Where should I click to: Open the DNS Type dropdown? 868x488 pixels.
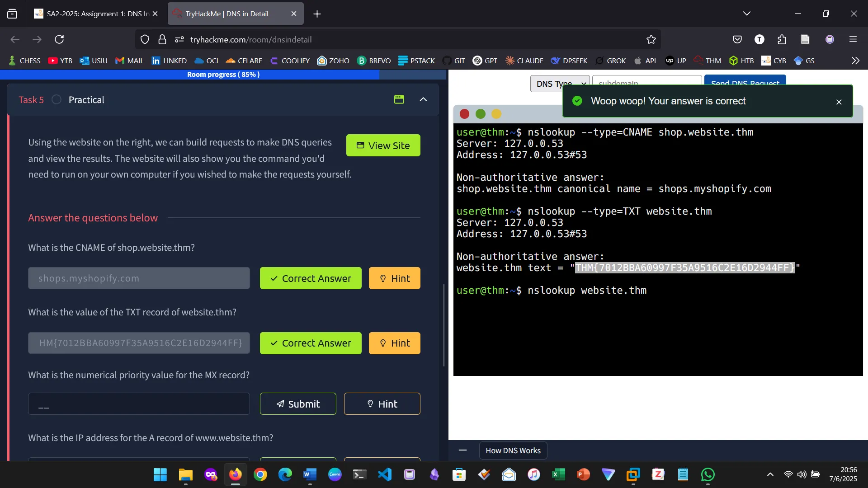(x=559, y=84)
